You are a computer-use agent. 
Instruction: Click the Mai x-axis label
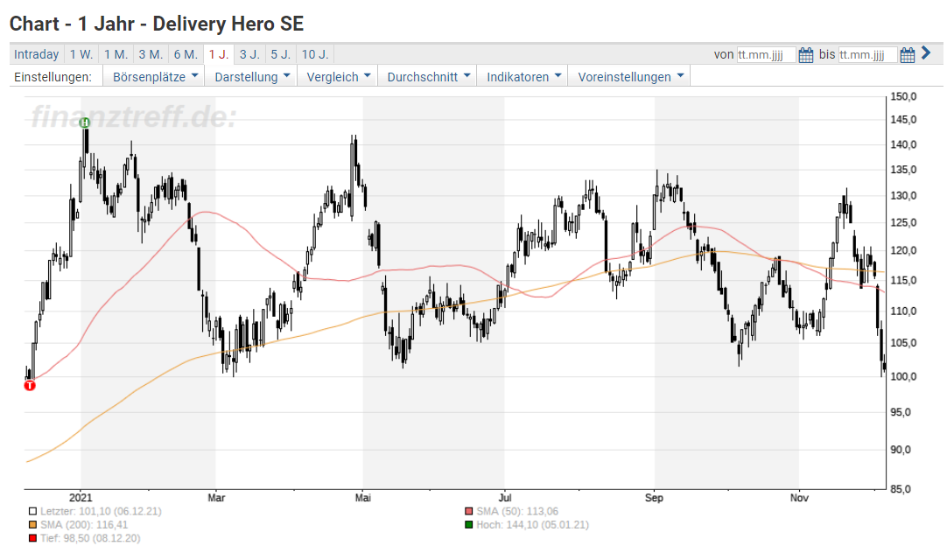[x=363, y=497]
